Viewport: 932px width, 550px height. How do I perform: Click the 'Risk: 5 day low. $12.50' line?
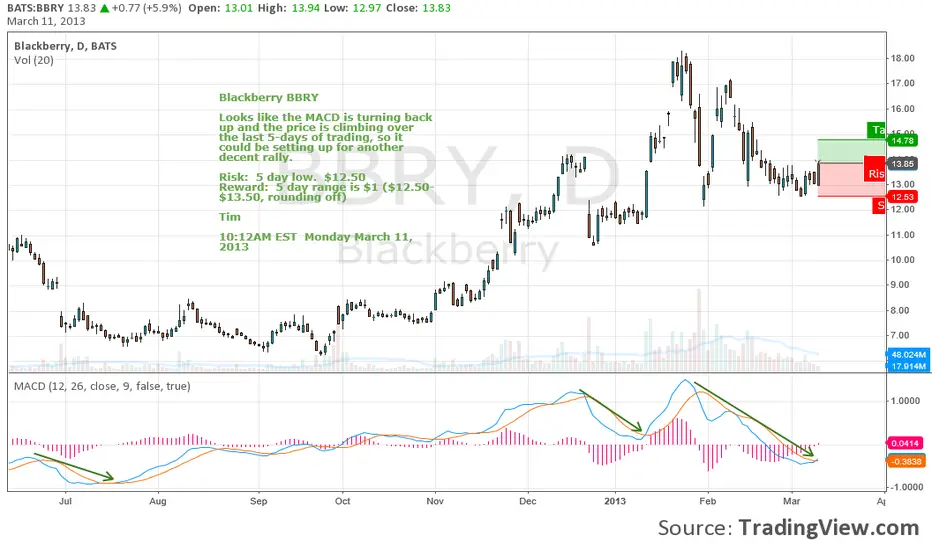click(292, 177)
